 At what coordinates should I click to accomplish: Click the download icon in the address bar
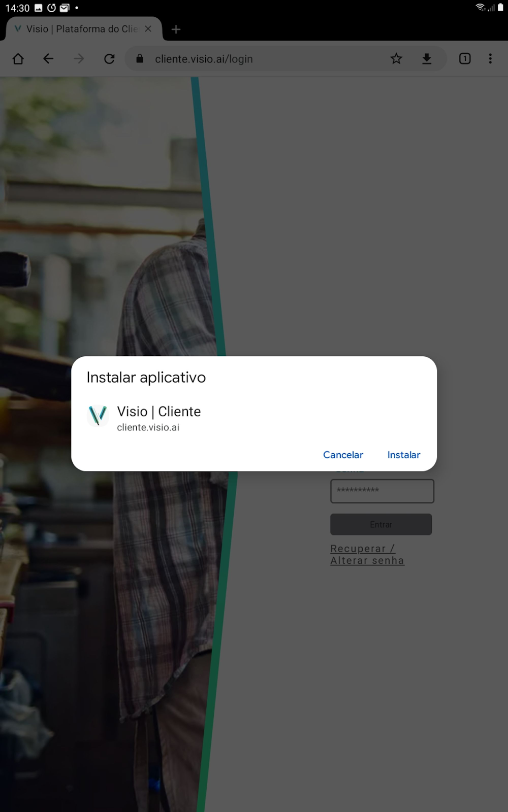click(x=427, y=59)
